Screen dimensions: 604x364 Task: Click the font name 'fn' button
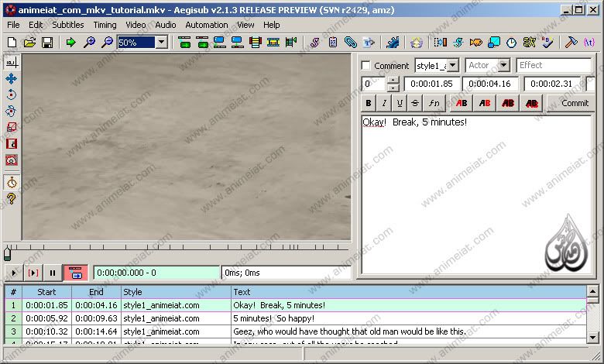[x=434, y=103]
